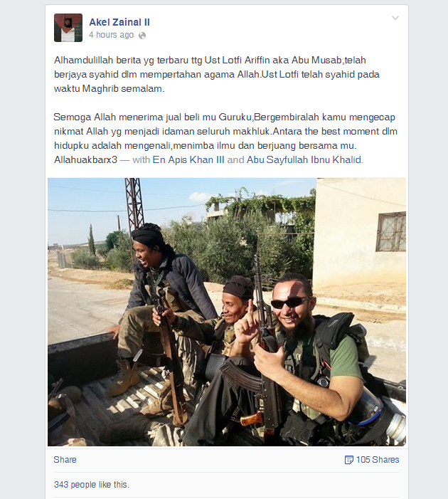
Task: Show the 343 people who like this
Action: coord(91,485)
